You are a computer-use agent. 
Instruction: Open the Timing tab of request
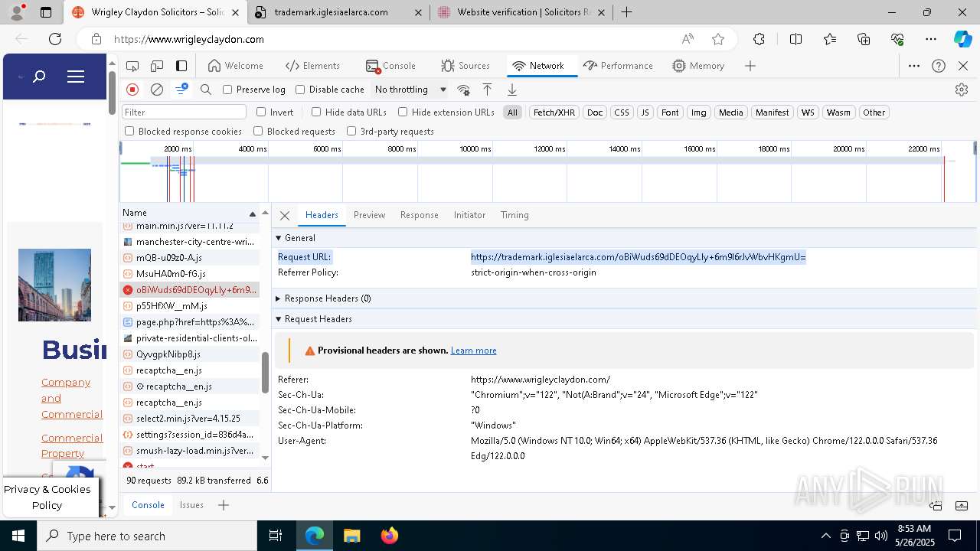514,215
